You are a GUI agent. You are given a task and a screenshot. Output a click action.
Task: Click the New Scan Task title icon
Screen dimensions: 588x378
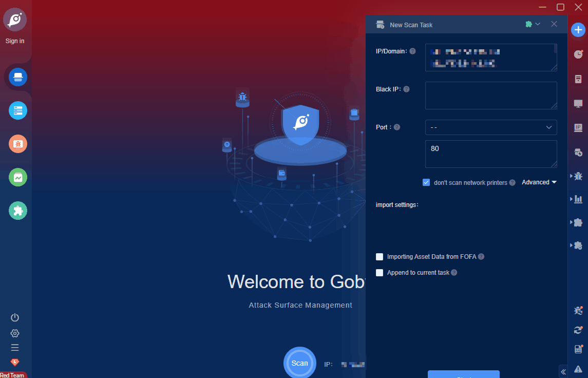pyautogui.click(x=380, y=25)
